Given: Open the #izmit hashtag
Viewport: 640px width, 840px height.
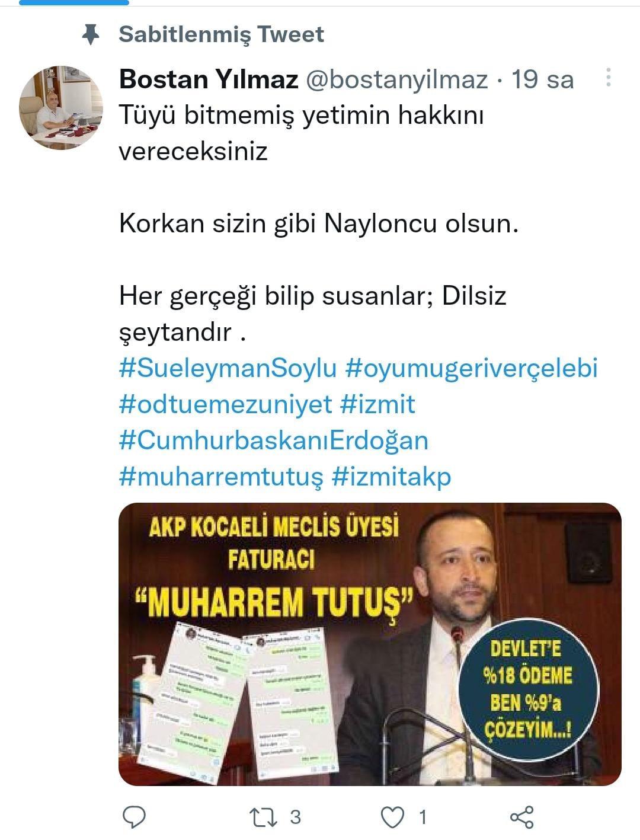Looking at the screenshot, I should coord(378,404).
